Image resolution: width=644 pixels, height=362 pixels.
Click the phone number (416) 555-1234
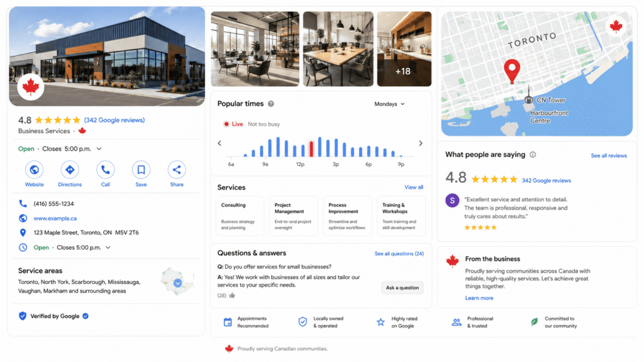coord(54,204)
